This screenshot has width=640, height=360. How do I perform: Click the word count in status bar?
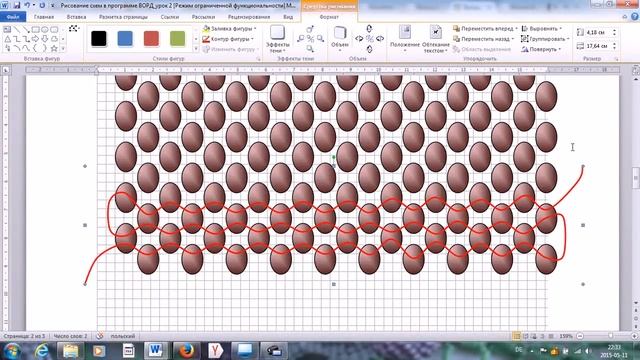[70, 336]
